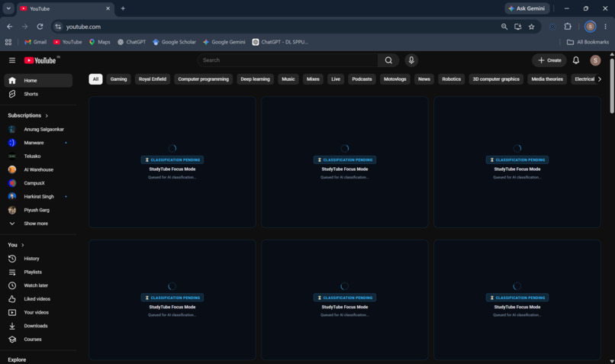Click the YouTube logo
615x364 pixels.
coord(40,60)
